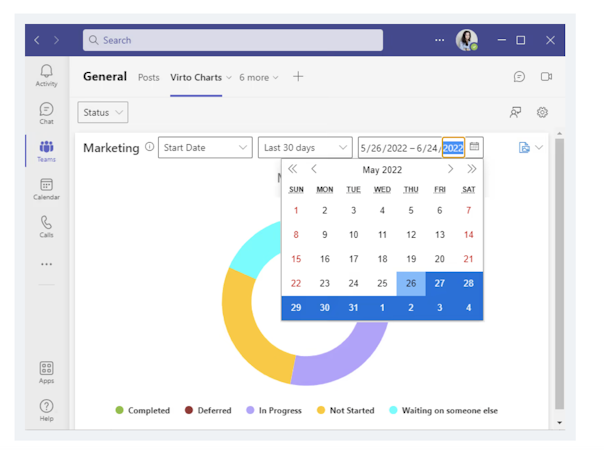Image resolution: width=604 pixels, height=450 pixels.
Task: Click the General channel title
Action: (x=105, y=77)
